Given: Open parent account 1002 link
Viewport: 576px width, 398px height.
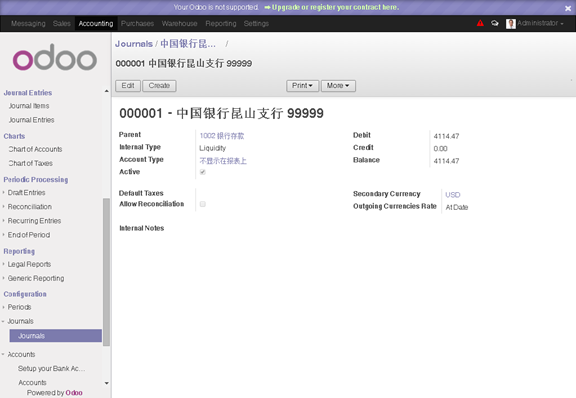Looking at the screenshot, I should click(222, 136).
